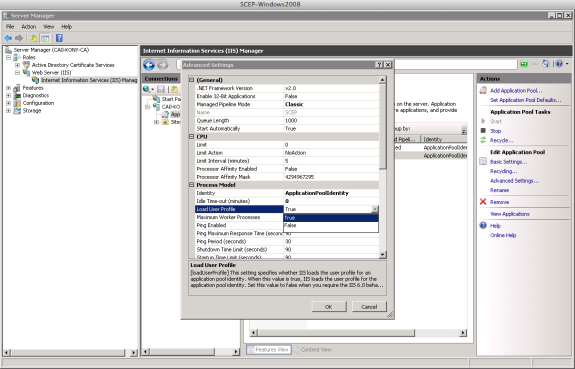575x369 pixels.
Task: Click the help question mark in Advanced Settings title bar
Action: [380, 65]
